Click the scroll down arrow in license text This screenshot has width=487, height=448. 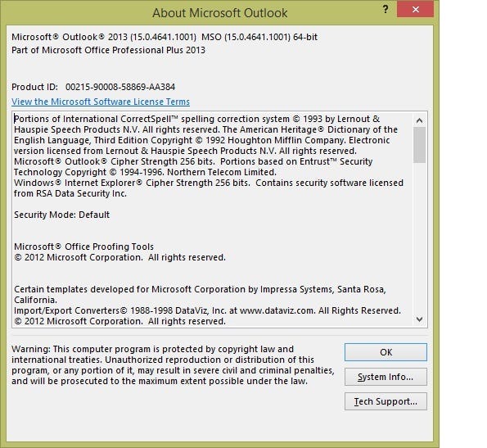tap(419, 319)
